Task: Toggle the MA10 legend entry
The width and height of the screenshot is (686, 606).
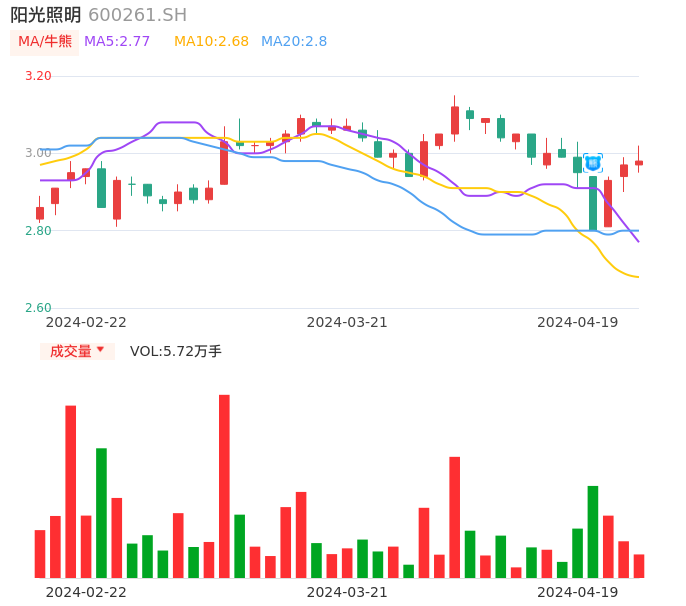Action: tap(211, 42)
